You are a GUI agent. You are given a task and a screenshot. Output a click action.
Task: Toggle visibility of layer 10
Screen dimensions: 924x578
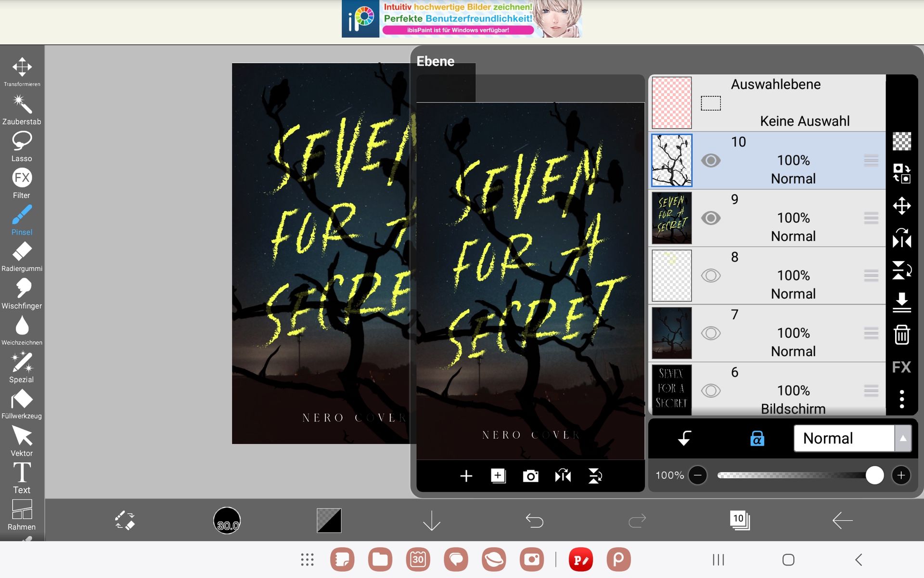tap(711, 160)
